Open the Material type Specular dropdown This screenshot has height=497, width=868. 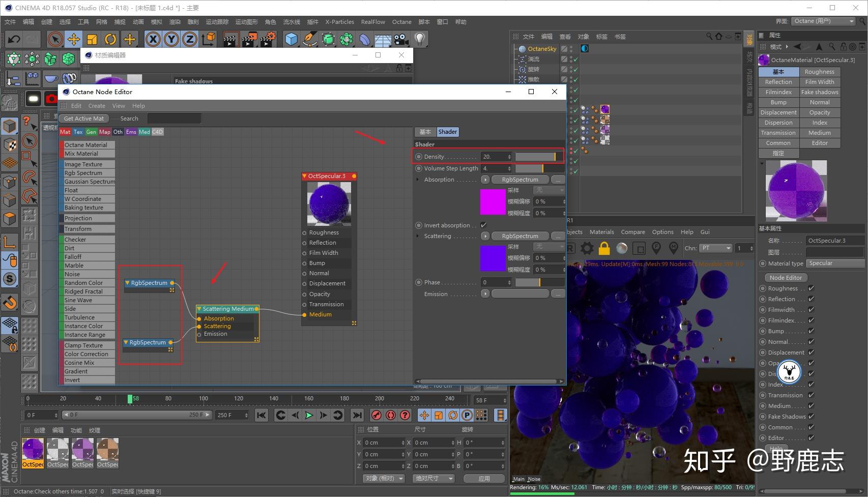tap(834, 263)
